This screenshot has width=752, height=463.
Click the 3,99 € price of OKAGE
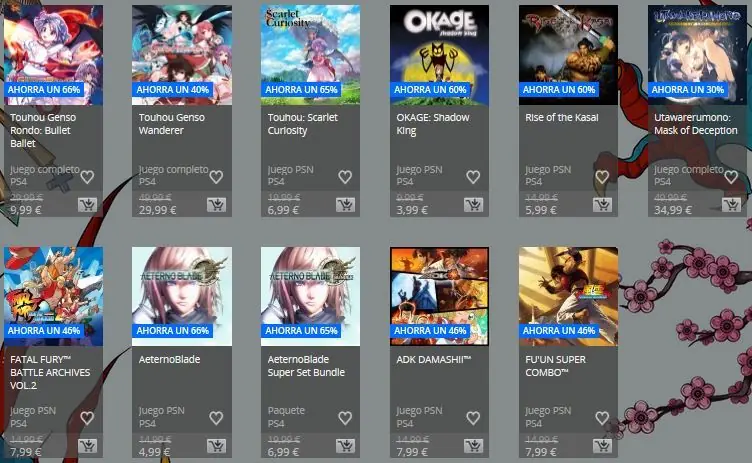pos(412,210)
